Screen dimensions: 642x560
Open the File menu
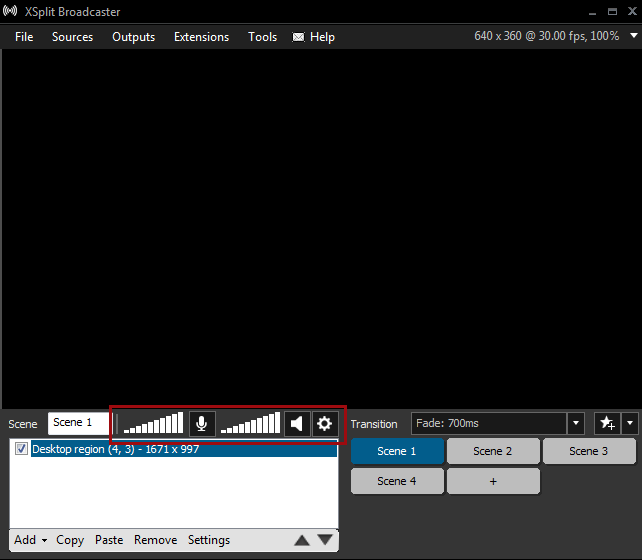tap(24, 37)
